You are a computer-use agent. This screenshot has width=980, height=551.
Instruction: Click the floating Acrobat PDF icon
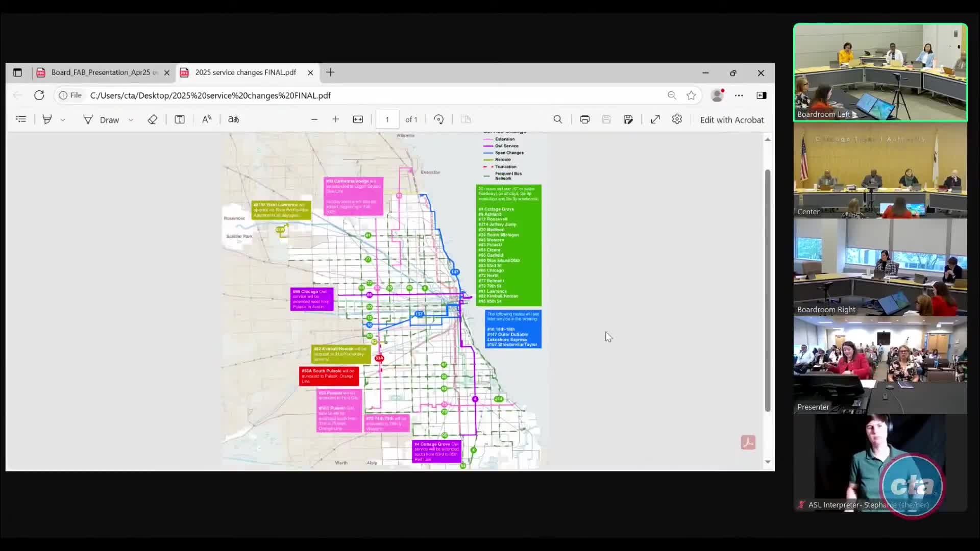[748, 442]
